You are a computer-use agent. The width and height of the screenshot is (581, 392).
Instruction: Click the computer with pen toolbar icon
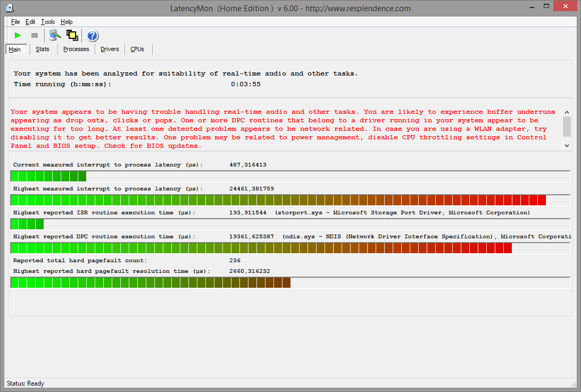[55, 36]
